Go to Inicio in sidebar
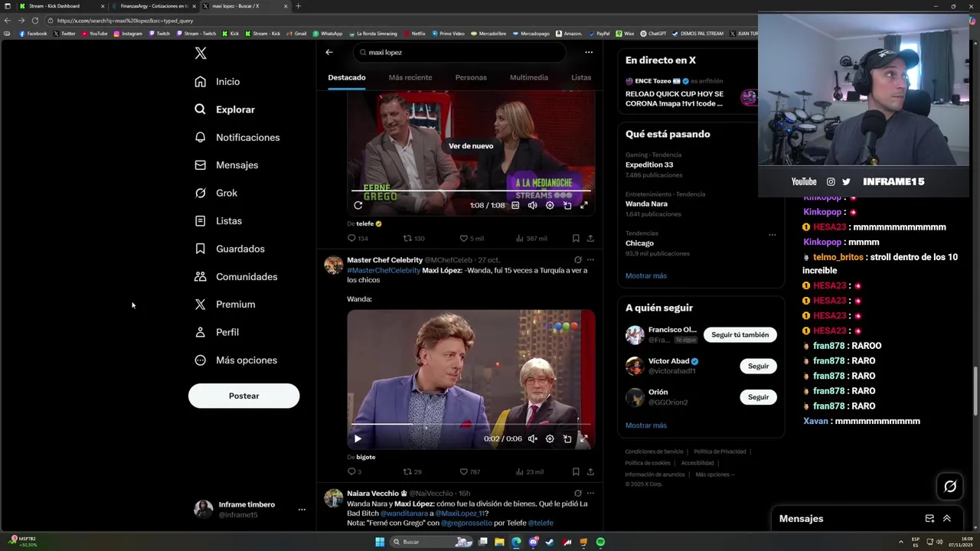 pyautogui.click(x=217, y=82)
